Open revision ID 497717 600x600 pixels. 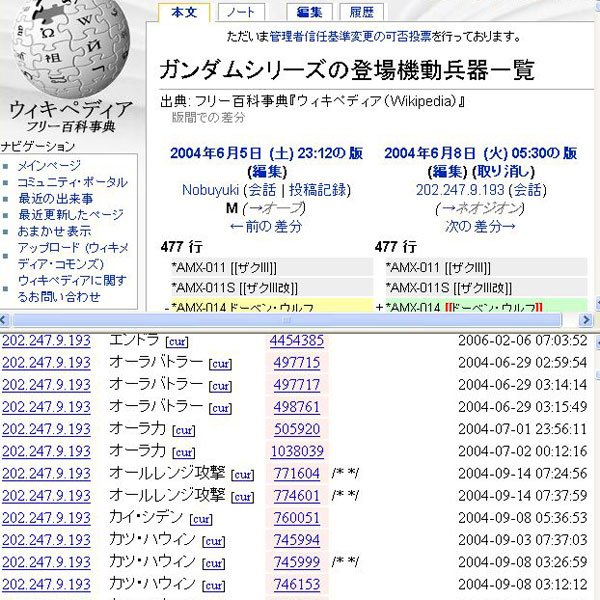pyautogui.click(x=297, y=385)
